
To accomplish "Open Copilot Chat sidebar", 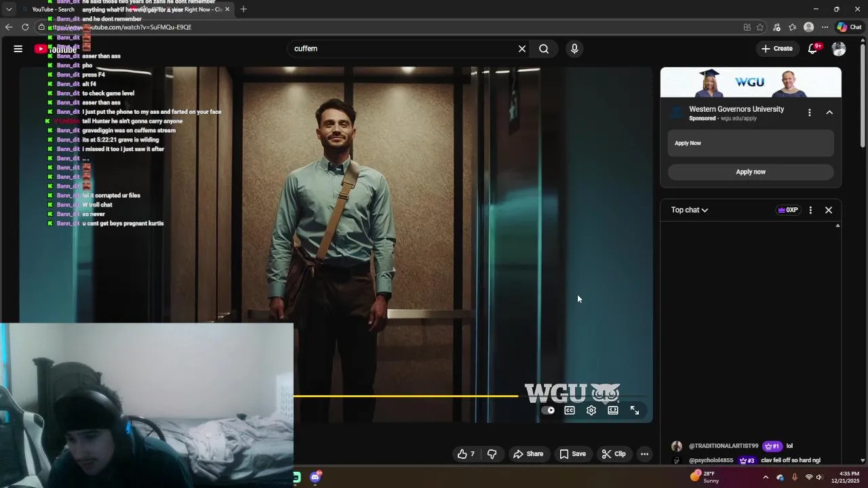I will [849, 27].
